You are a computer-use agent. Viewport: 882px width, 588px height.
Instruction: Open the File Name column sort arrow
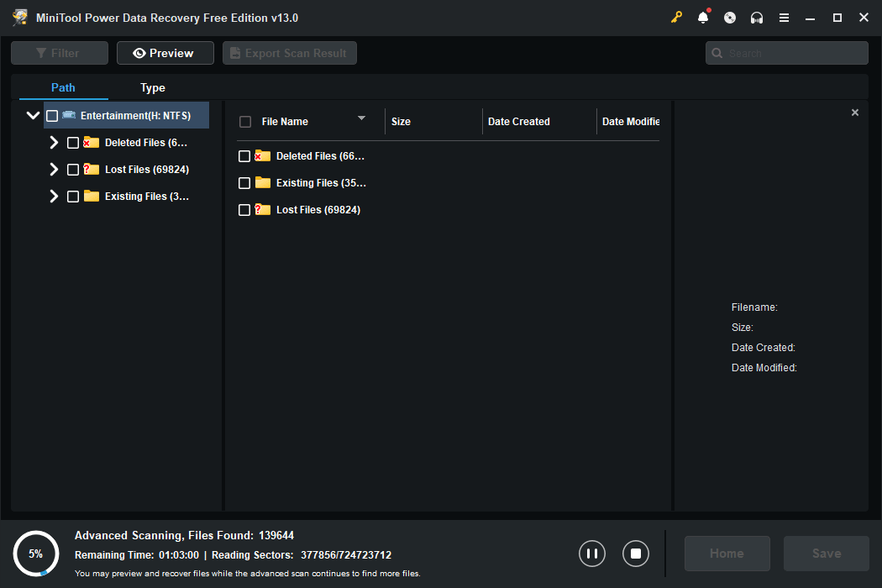[362, 118]
